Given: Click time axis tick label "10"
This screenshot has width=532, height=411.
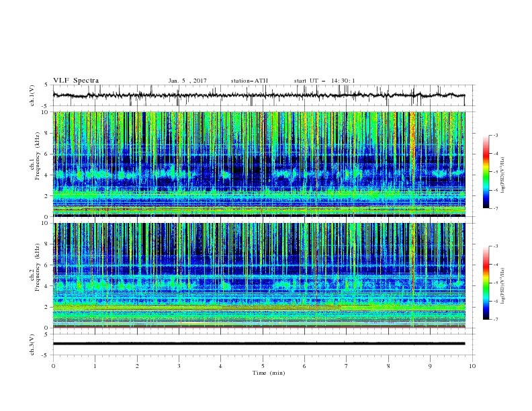Looking at the screenshot, I should [x=472, y=366].
